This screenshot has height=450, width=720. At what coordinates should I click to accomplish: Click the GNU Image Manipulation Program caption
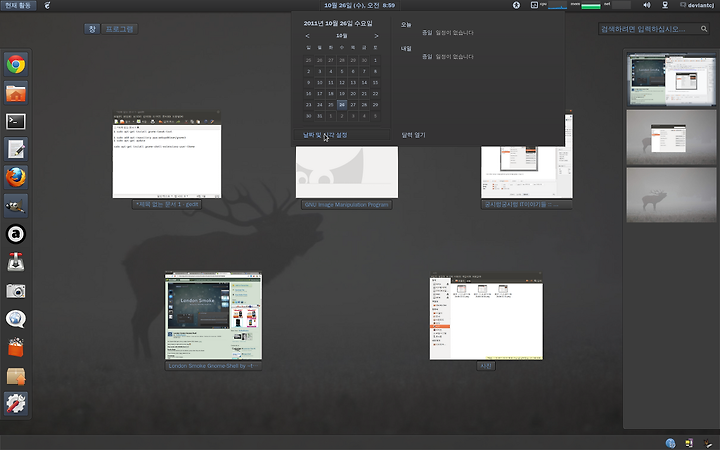point(347,205)
